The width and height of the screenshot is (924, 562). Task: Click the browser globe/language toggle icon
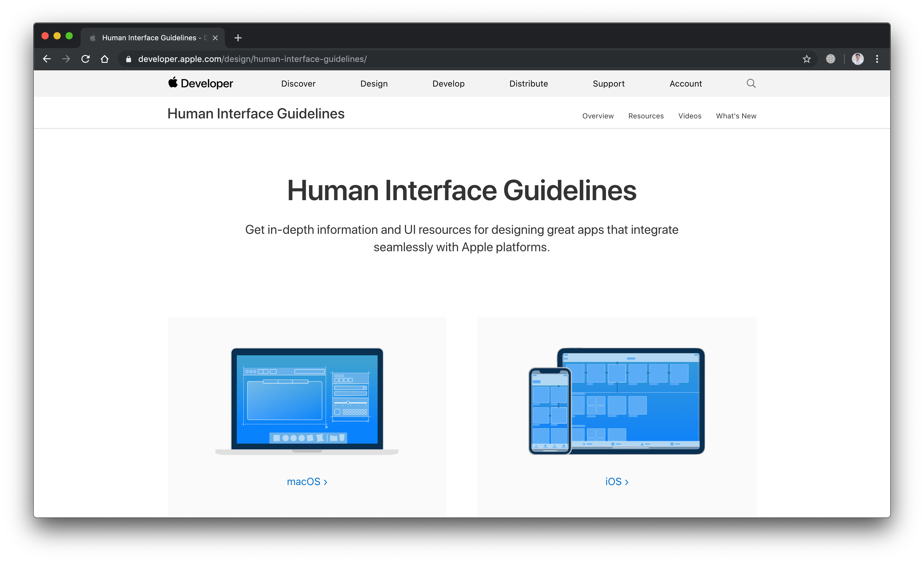tap(830, 58)
